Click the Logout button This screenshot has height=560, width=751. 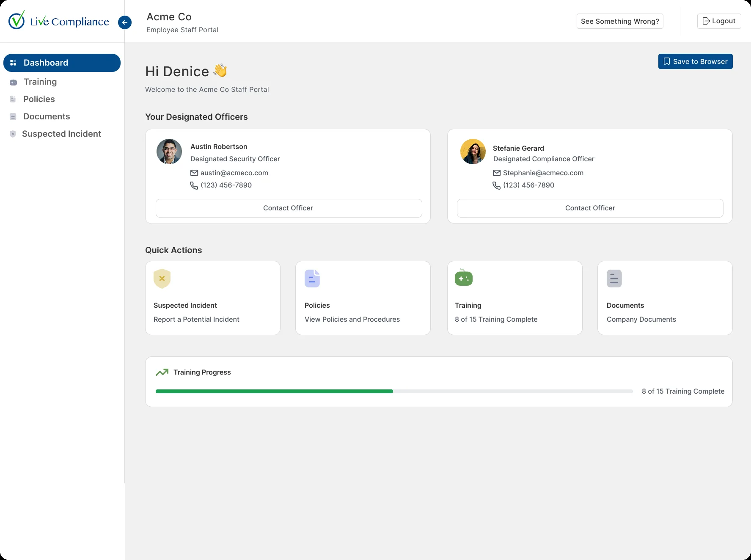click(719, 21)
